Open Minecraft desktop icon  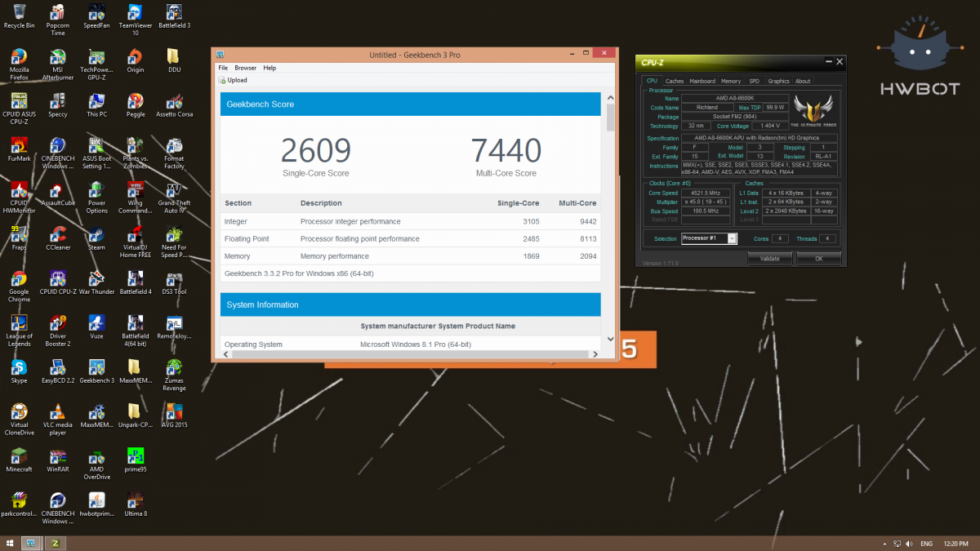19,460
